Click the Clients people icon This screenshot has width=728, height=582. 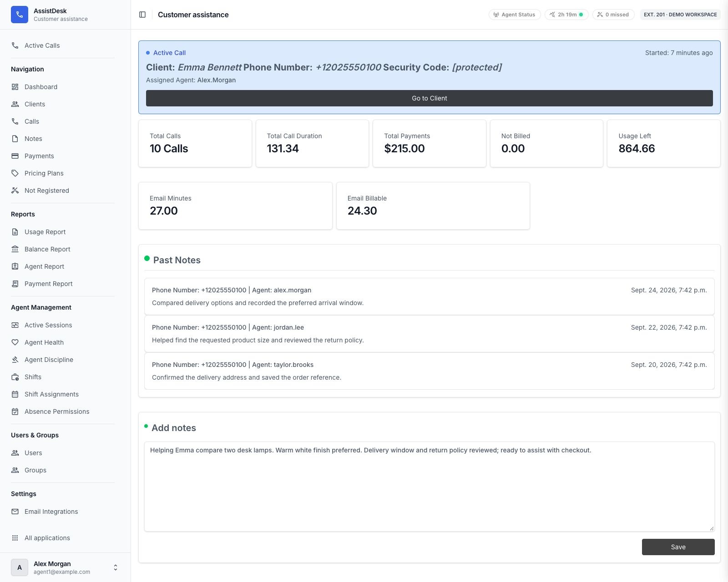pos(15,104)
